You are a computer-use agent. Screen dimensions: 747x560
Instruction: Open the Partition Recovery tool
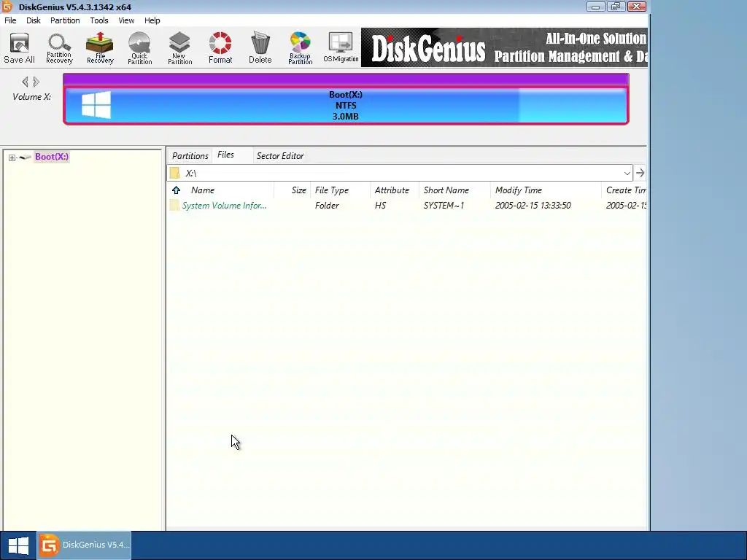click(59, 48)
